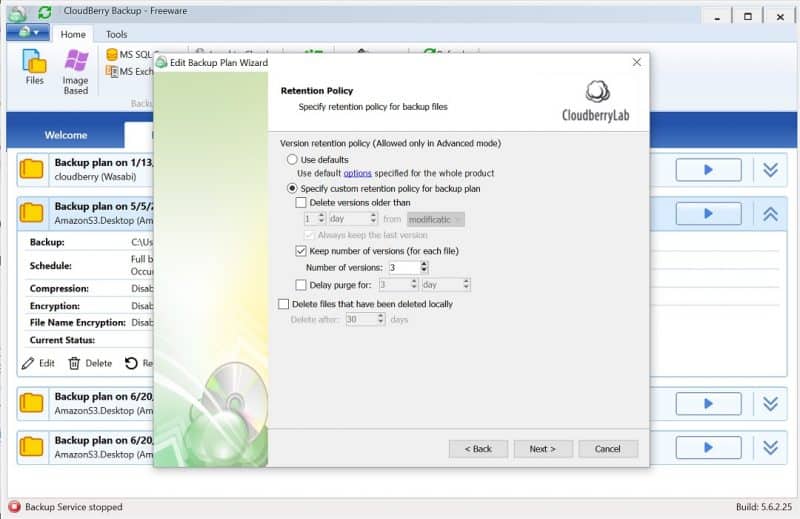Screen dimensions: 800x519
Task: Close the Edit Backup Plan Wizard dialog
Action: coord(637,62)
